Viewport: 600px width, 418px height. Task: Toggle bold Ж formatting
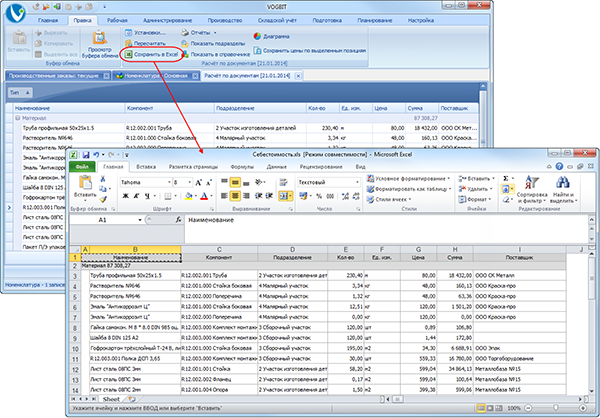pyautogui.click(x=125, y=196)
